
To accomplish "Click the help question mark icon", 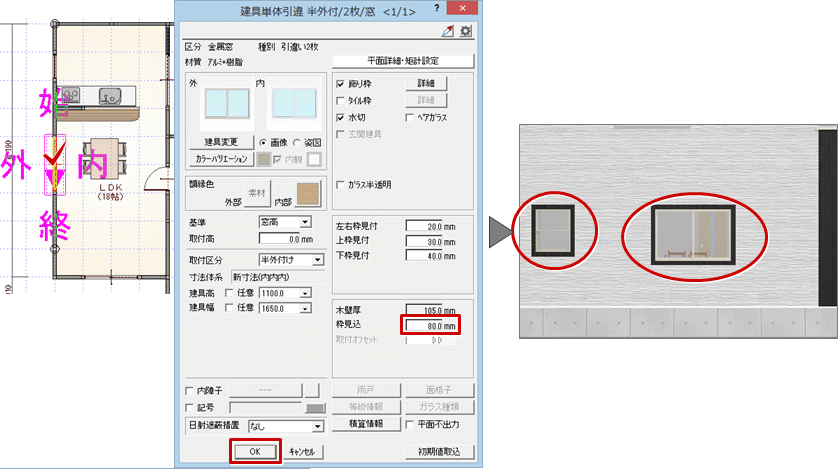I will (437, 8).
